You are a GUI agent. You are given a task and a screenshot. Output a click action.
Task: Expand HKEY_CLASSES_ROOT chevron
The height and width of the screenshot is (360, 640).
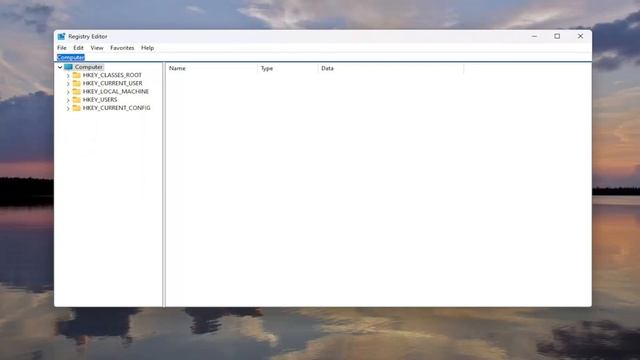click(68, 76)
